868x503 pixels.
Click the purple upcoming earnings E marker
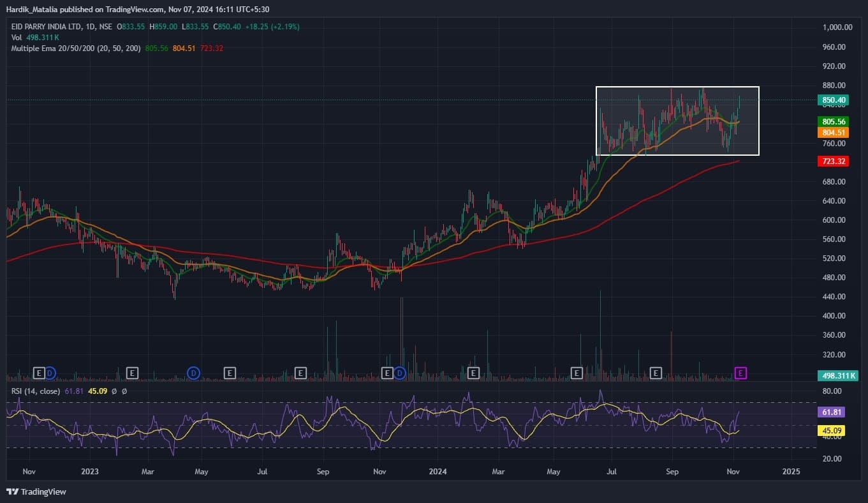click(740, 373)
